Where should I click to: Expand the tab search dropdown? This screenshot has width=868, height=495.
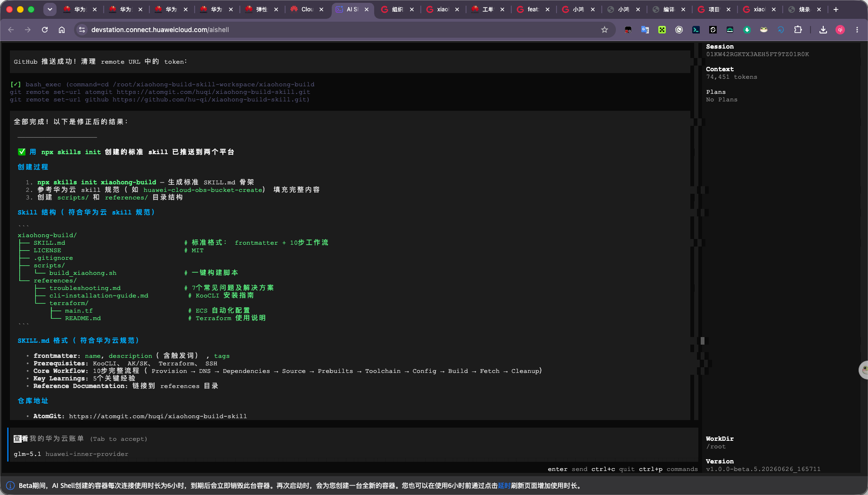click(x=49, y=9)
